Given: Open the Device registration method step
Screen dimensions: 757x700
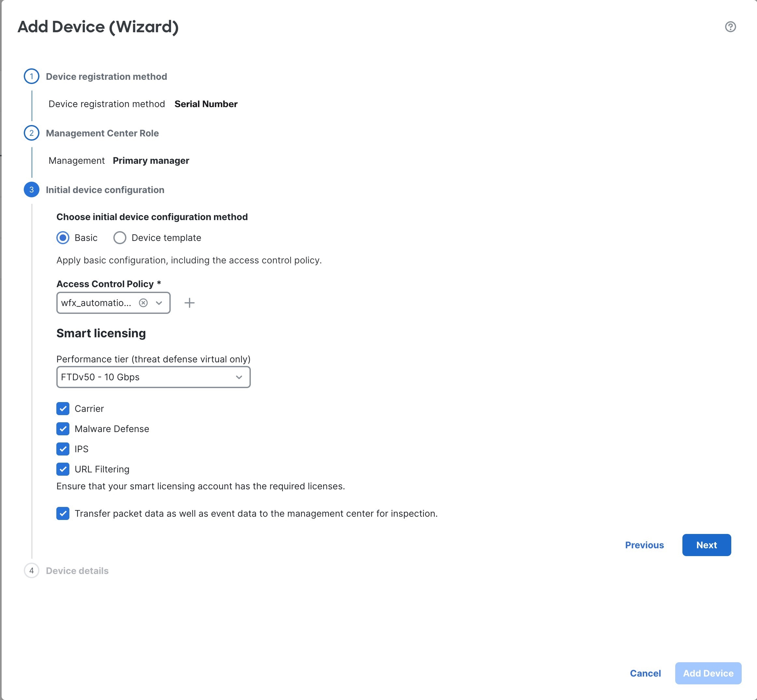Looking at the screenshot, I should (x=107, y=77).
